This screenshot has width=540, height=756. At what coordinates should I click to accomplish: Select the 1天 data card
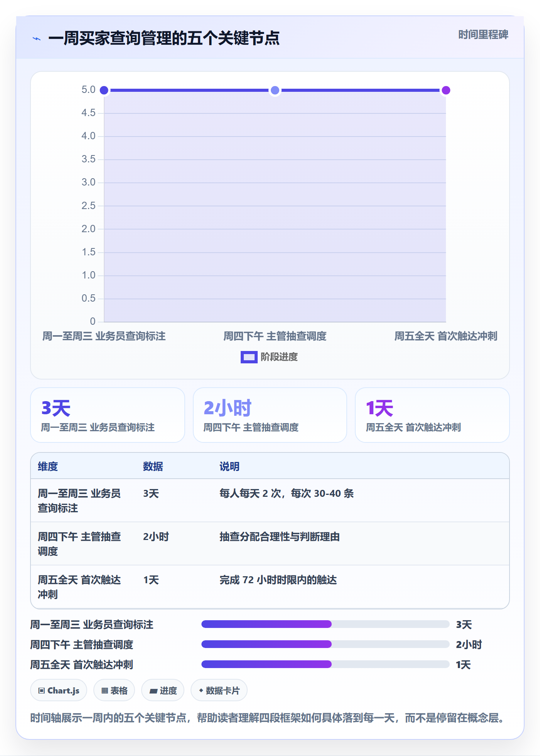[432, 415]
